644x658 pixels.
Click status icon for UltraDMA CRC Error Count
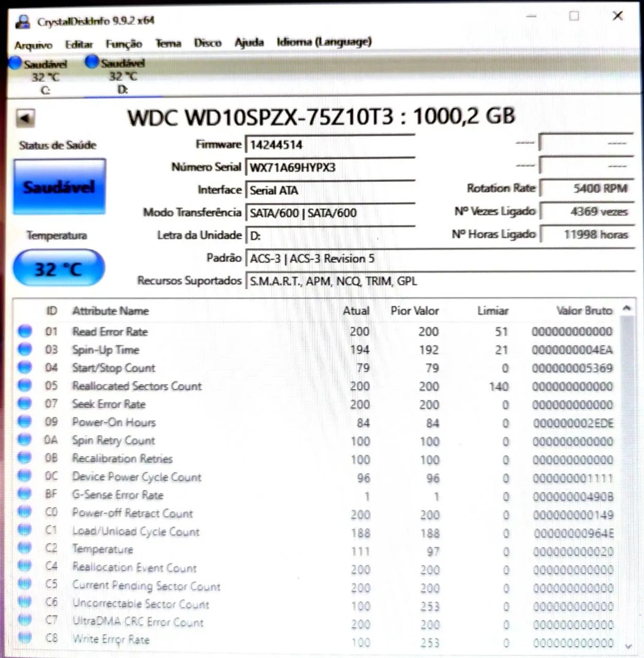(x=25, y=619)
